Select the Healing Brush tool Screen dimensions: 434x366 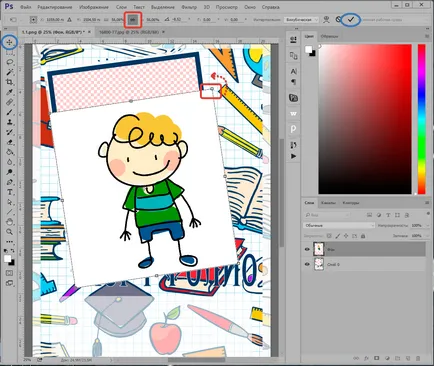pos(9,102)
